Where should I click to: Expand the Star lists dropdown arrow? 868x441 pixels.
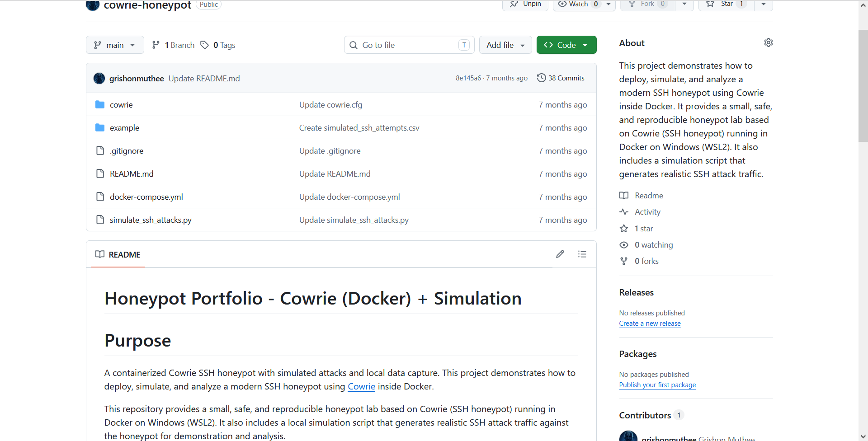(x=764, y=4)
